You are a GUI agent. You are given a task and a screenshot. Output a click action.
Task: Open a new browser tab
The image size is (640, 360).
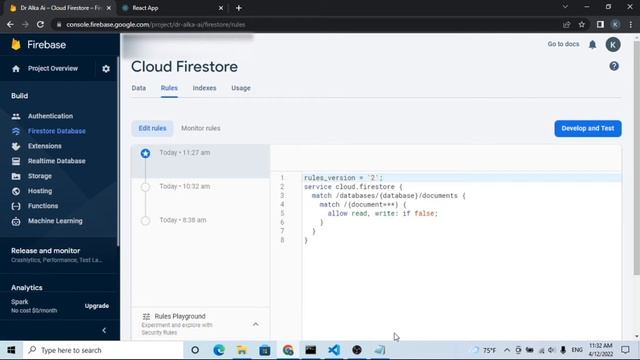coord(239,8)
